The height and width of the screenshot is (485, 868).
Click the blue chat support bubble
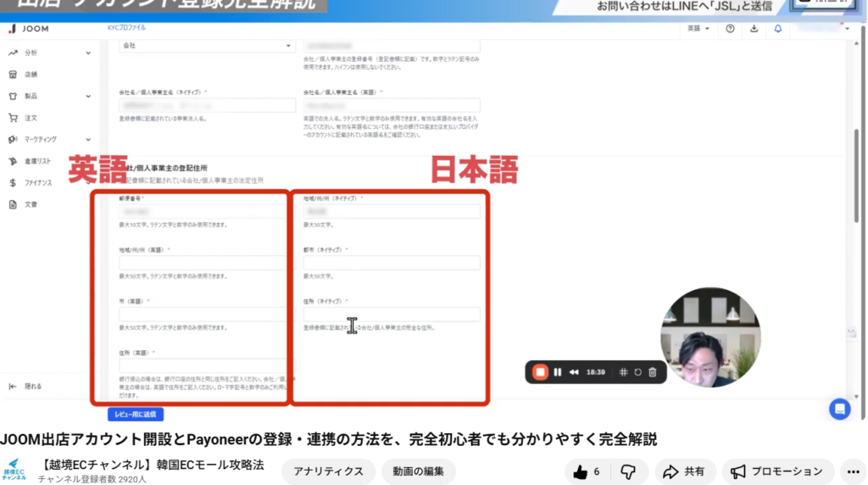click(x=839, y=409)
